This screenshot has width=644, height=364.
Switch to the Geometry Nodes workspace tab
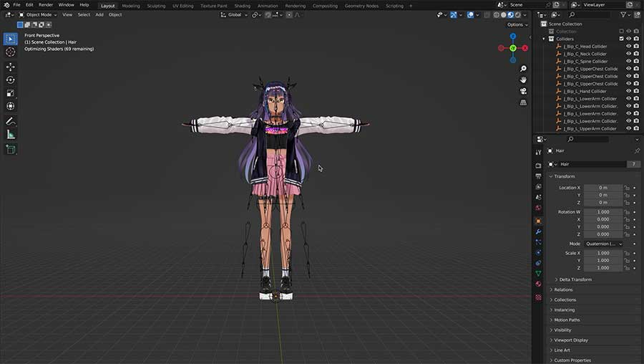[x=361, y=6]
